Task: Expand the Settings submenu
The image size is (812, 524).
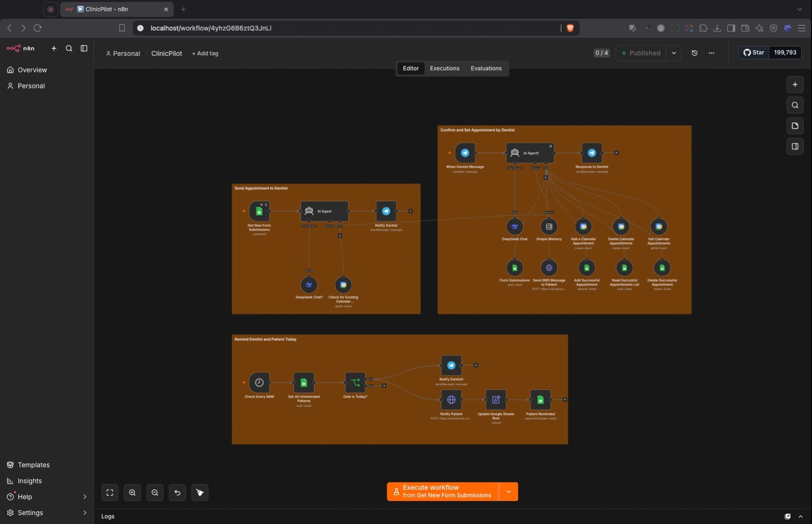Action: pyautogui.click(x=47, y=513)
